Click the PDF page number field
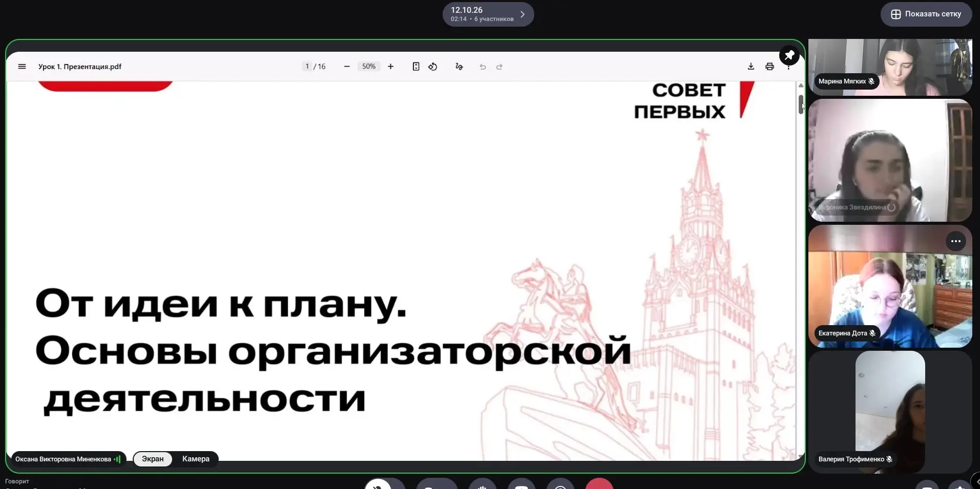 (x=307, y=67)
